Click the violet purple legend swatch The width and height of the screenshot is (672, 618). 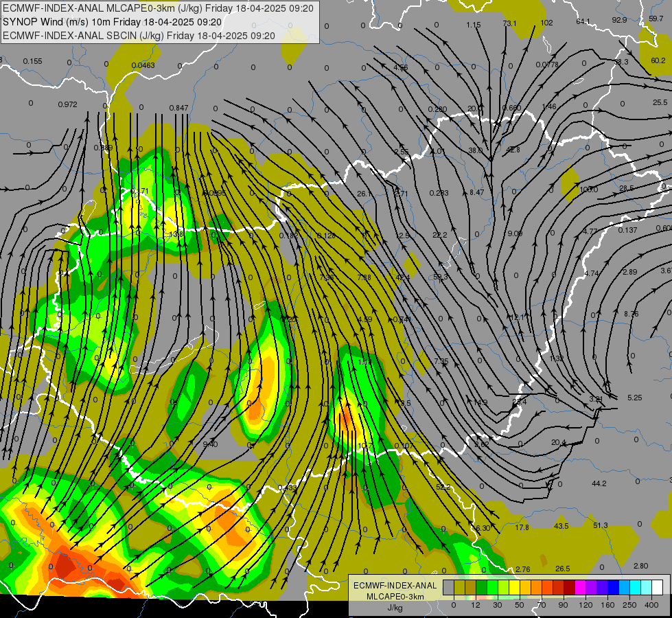(x=592, y=587)
